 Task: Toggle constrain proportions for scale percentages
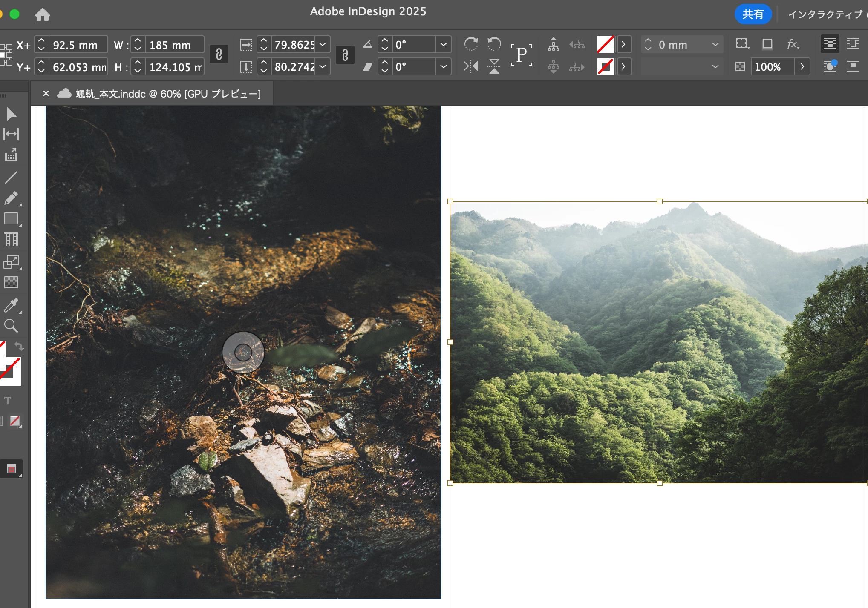click(x=345, y=54)
